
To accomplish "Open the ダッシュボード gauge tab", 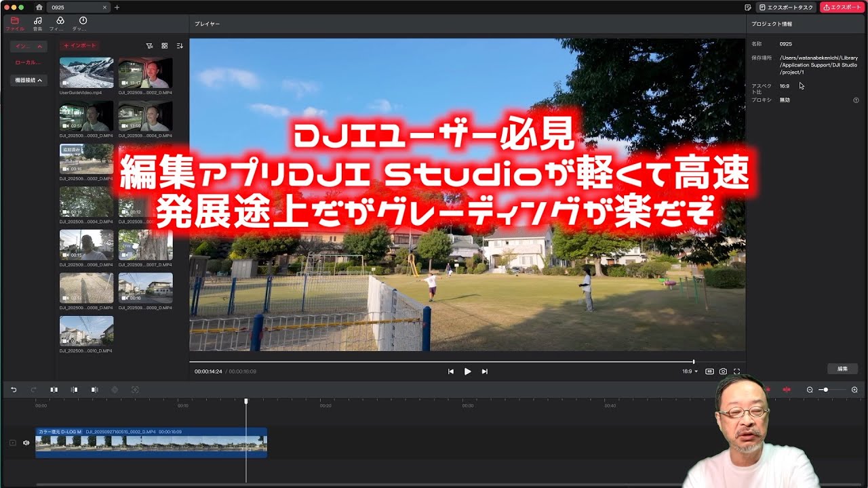I will click(82, 24).
